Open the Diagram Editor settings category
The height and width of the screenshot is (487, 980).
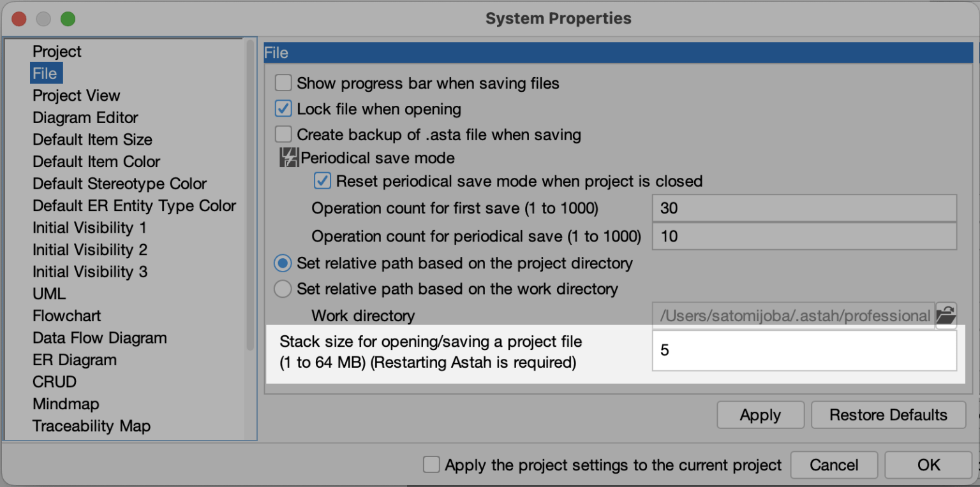(85, 117)
